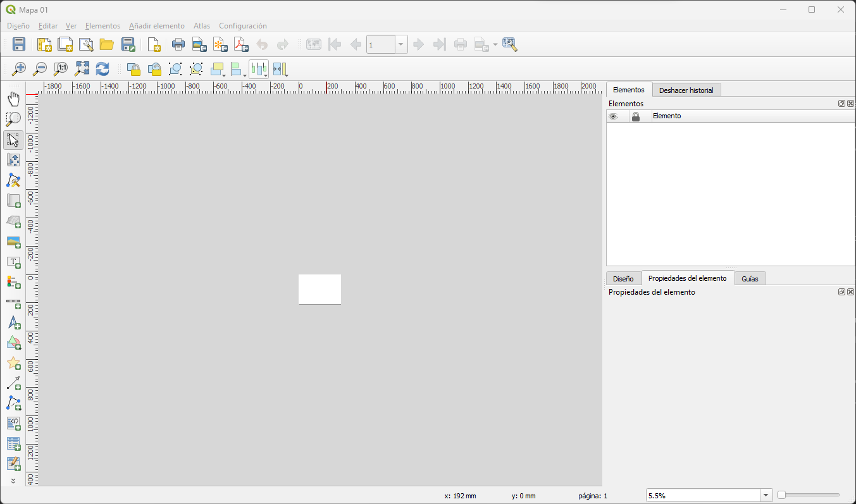Screen dimensions: 856x504
Task: Float the Elementos panel
Action: (x=841, y=104)
